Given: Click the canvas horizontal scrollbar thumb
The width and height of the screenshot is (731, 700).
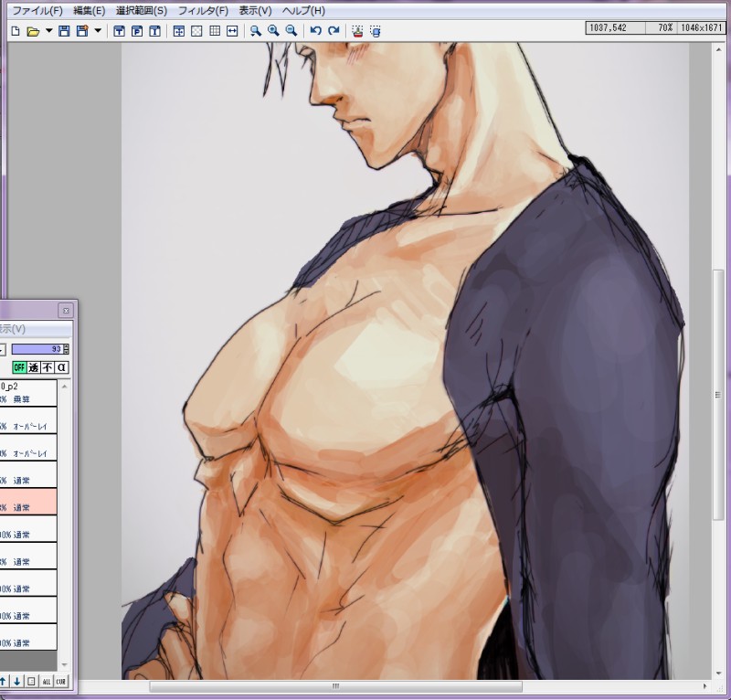Looking at the screenshot, I should [335, 686].
